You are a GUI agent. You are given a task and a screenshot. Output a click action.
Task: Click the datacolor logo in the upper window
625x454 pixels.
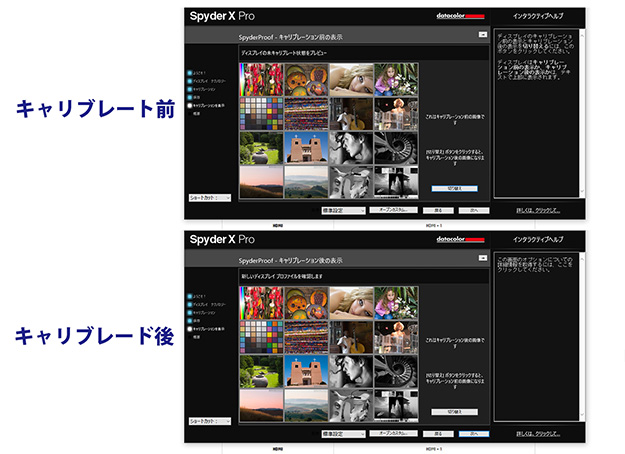(x=461, y=16)
